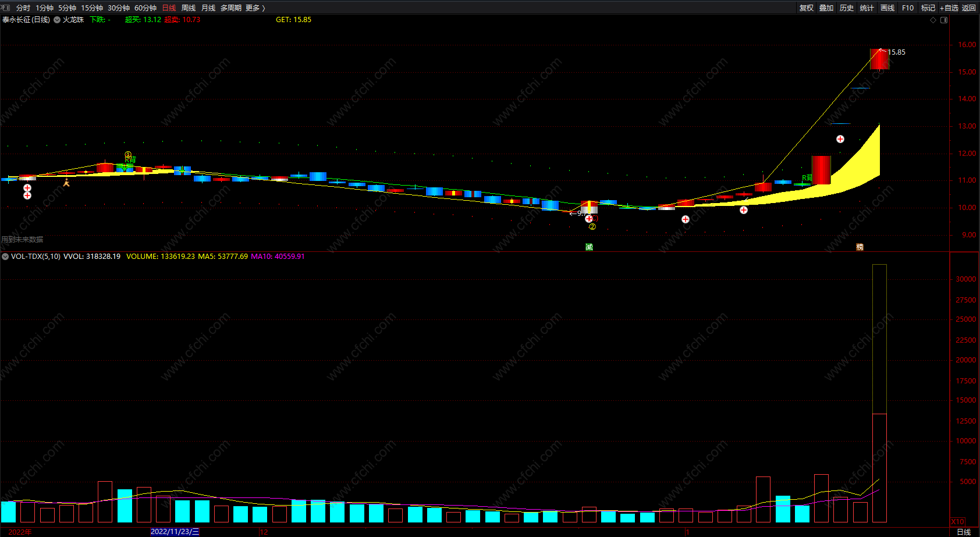980x537 pixels.
Task: Switch to the 周线 weekly period tab
Action: tap(189, 8)
